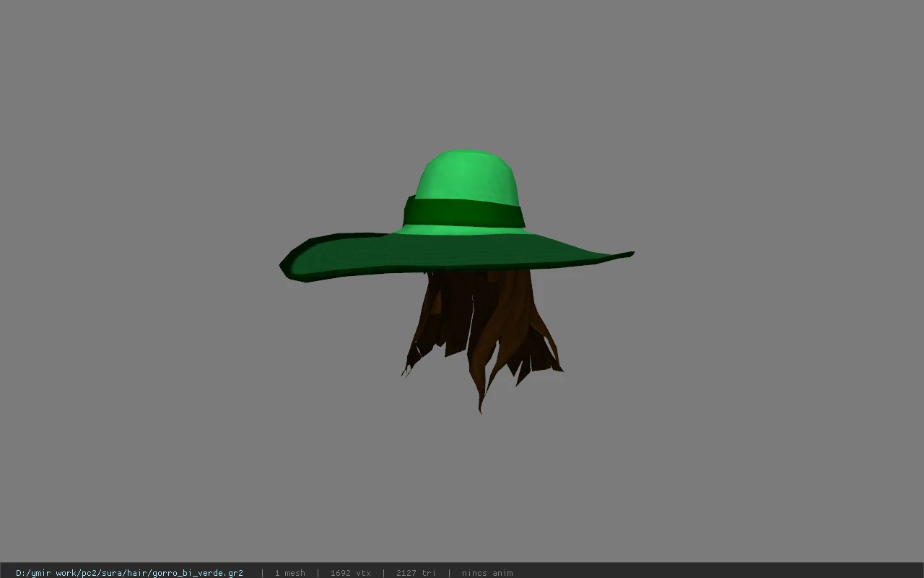Click the file path gorro_bi_verde.gr2 in status bar
Viewport: 924px width, 578px height.
tap(129, 573)
